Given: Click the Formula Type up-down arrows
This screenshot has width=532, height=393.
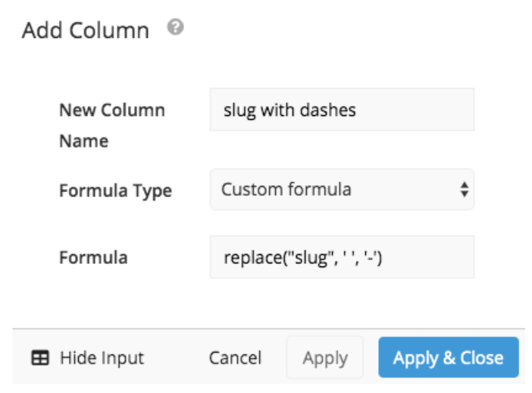Looking at the screenshot, I should (464, 190).
